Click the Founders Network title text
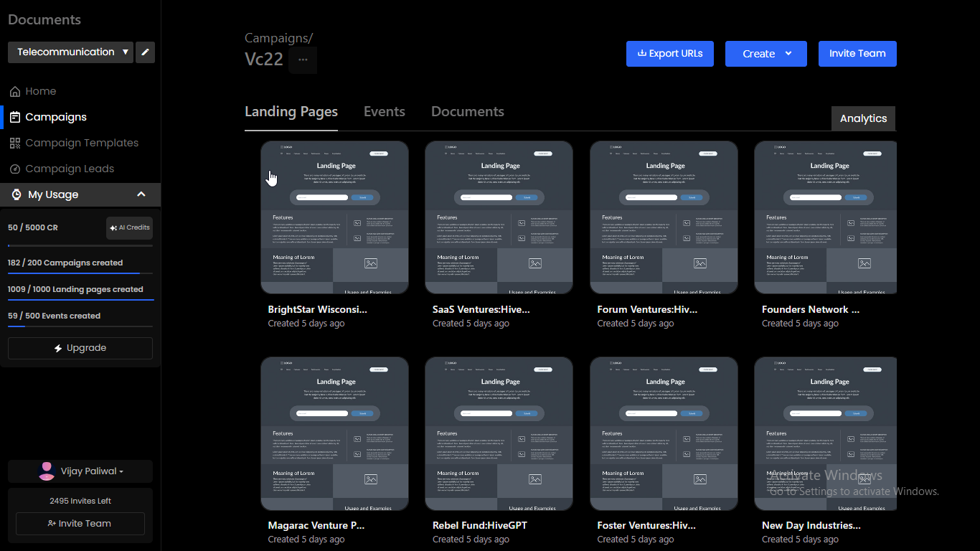The height and width of the screenshot is (551, 980). (x=811, y=310)
